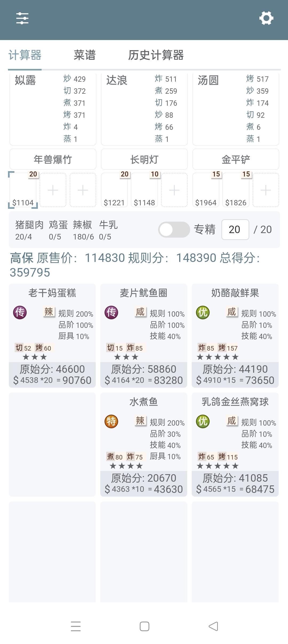Open the settings gear icon
The height and width of the screenshot is (644, 288).
(x=266, y=18)
